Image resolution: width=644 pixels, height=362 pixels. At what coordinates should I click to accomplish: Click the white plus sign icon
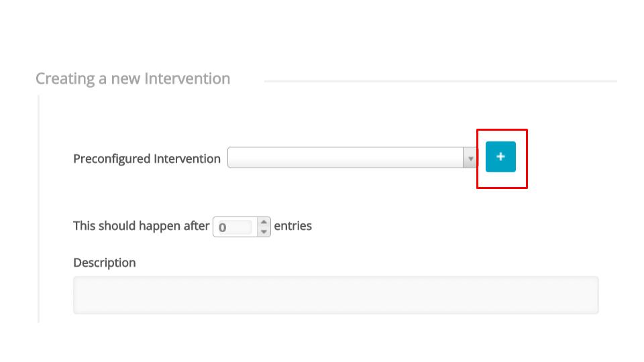tap(500, 157)
